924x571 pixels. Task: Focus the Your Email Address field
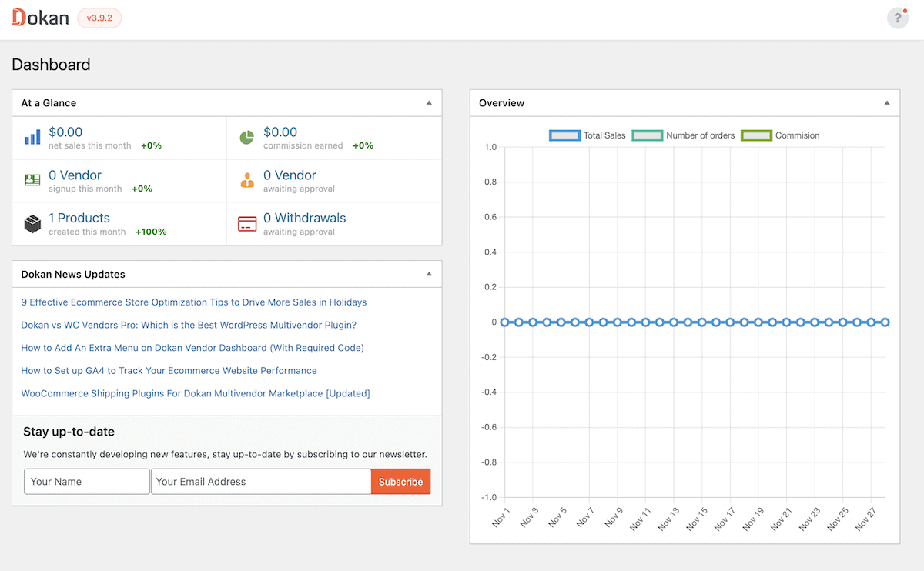(x=261, y=482)
